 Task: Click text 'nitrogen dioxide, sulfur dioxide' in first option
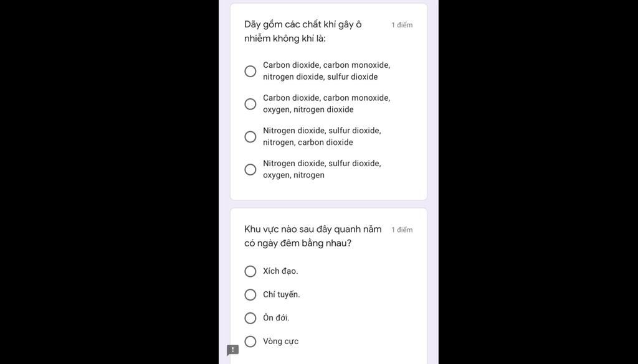pyautogui.click(x=320, y=77)
